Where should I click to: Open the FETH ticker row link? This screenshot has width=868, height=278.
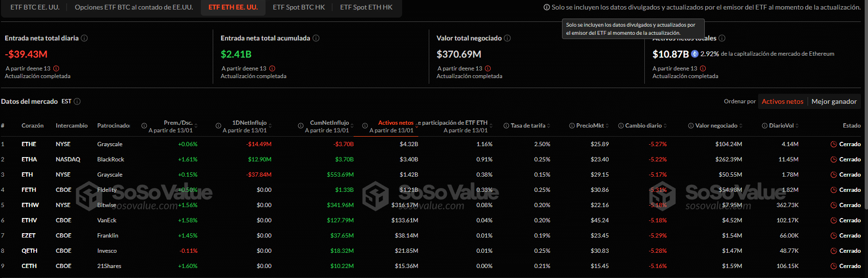click(x=29, y=190)
